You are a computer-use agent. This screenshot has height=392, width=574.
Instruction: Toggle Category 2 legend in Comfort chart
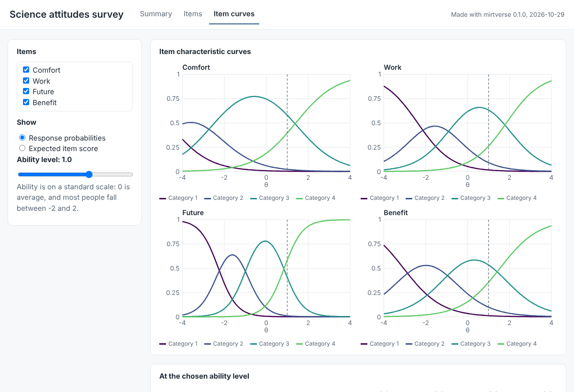point(224,198)
